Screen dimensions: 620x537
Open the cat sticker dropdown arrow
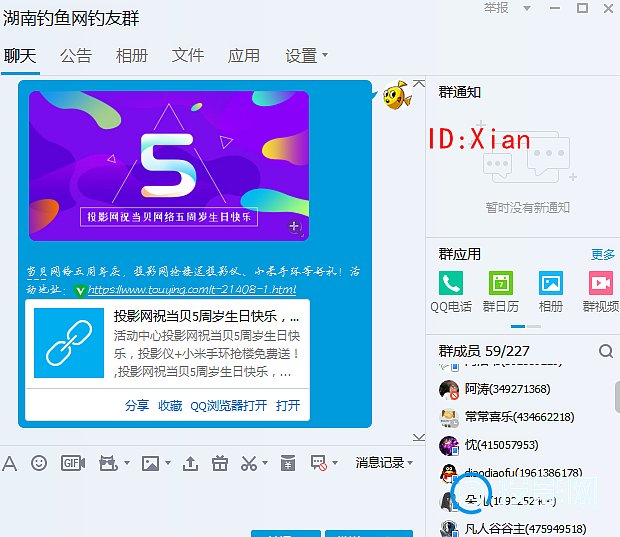(x=127, y=463)
